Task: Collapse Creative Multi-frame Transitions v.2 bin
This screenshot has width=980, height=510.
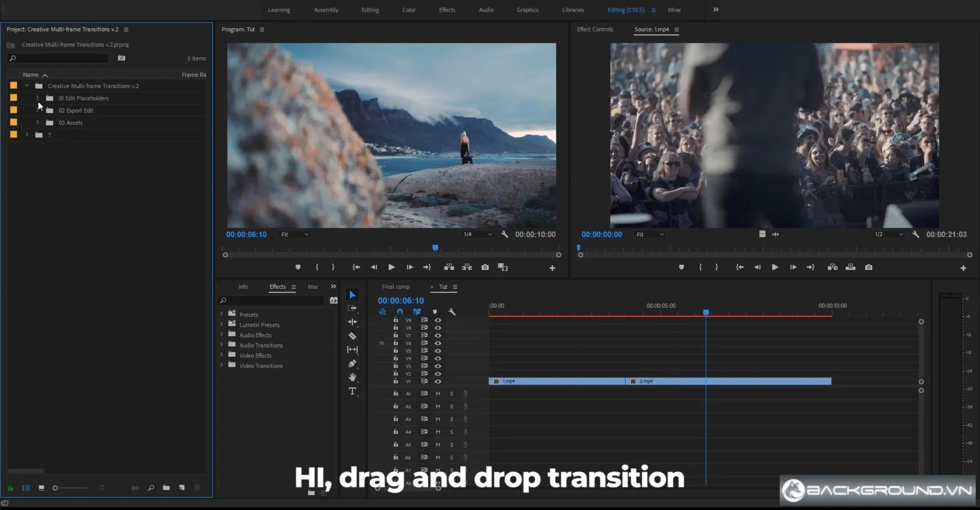Action: coord(27,86)
